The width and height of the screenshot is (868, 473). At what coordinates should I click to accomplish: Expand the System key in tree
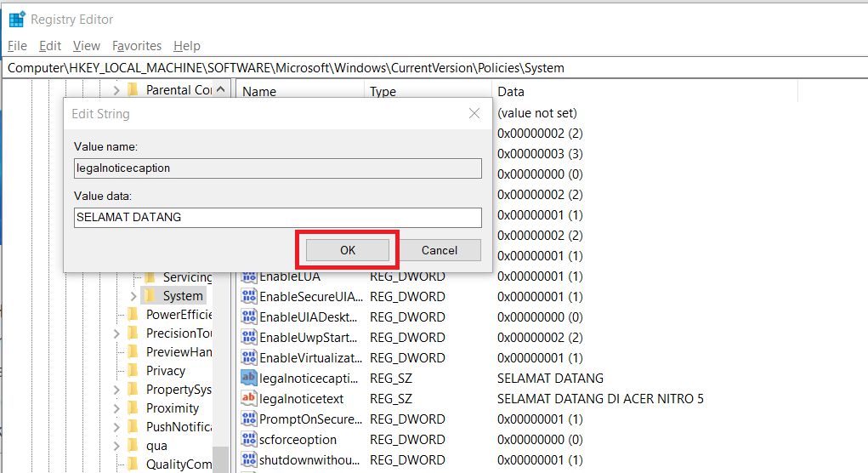pyautogui.click(x=133, y=296)
